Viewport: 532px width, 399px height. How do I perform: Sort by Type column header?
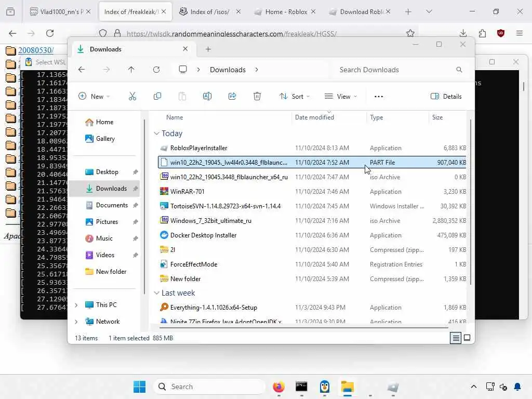(376, 117)
